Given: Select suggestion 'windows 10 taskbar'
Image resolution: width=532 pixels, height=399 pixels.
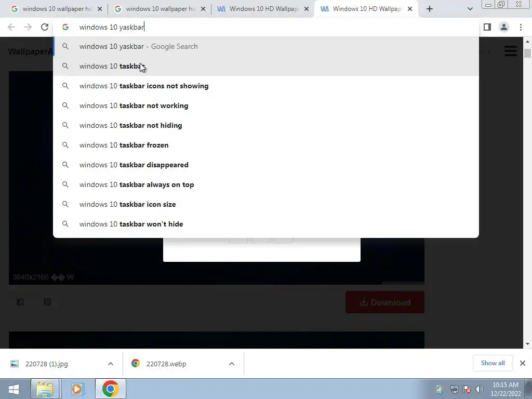Looking at the screenshot, I should click(266, 66).
